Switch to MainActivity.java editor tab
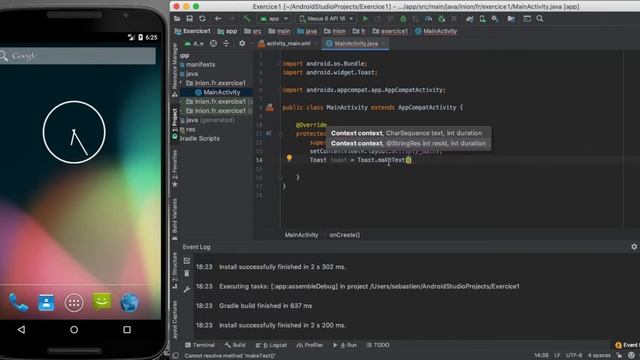640x360 pixels. 356,44
